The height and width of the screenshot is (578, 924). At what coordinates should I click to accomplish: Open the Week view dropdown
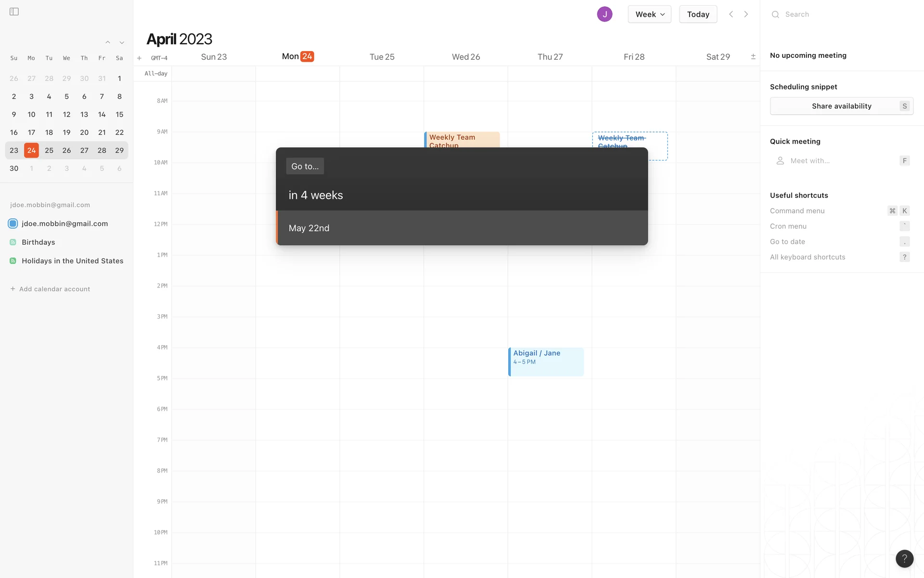[x=649, y=14]
